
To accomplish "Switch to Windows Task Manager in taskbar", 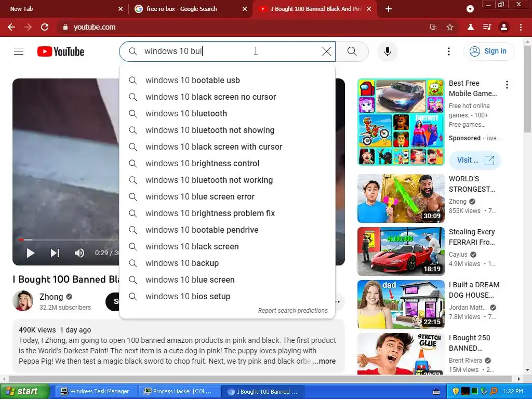I will tap(95, 391).
